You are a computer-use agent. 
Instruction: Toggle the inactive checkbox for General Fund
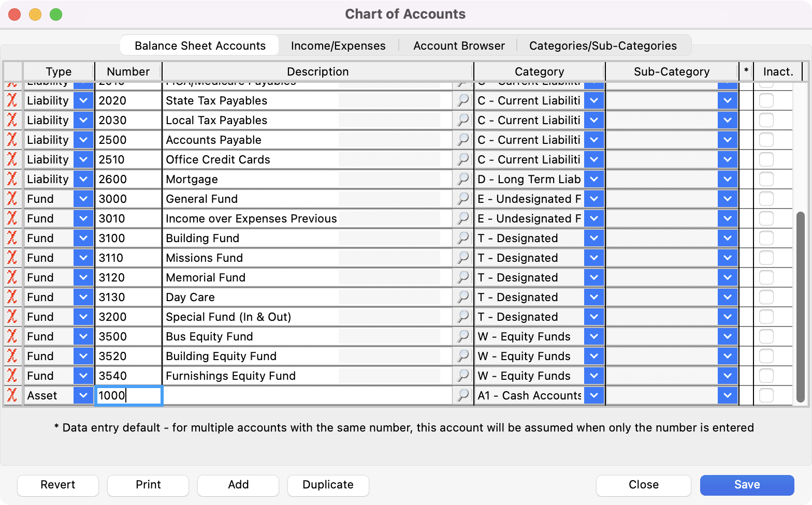click(766, 199)
